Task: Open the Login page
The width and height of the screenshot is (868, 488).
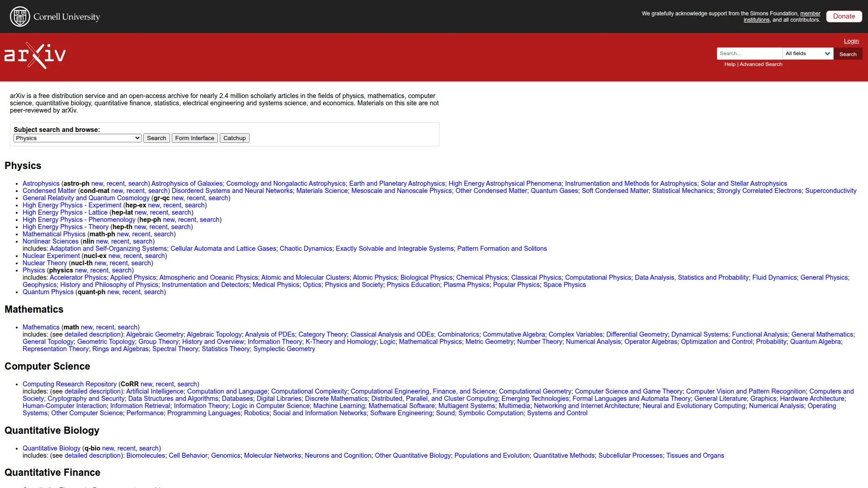Action: (x=850, y=41)
